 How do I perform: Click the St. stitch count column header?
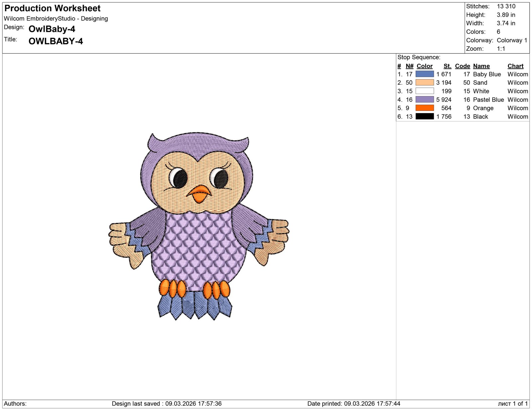(x=447, y=66)
